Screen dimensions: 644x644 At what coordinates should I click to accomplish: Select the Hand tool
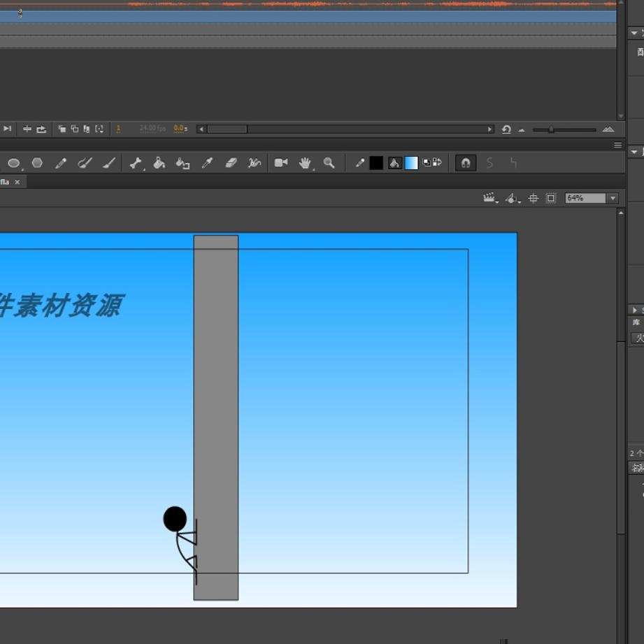click(305, 163)
